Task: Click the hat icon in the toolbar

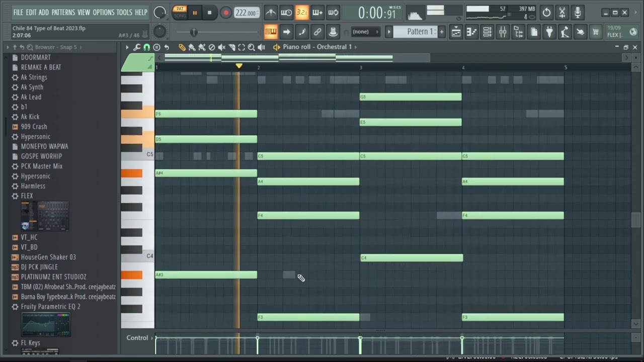Action: pos(333,32)
